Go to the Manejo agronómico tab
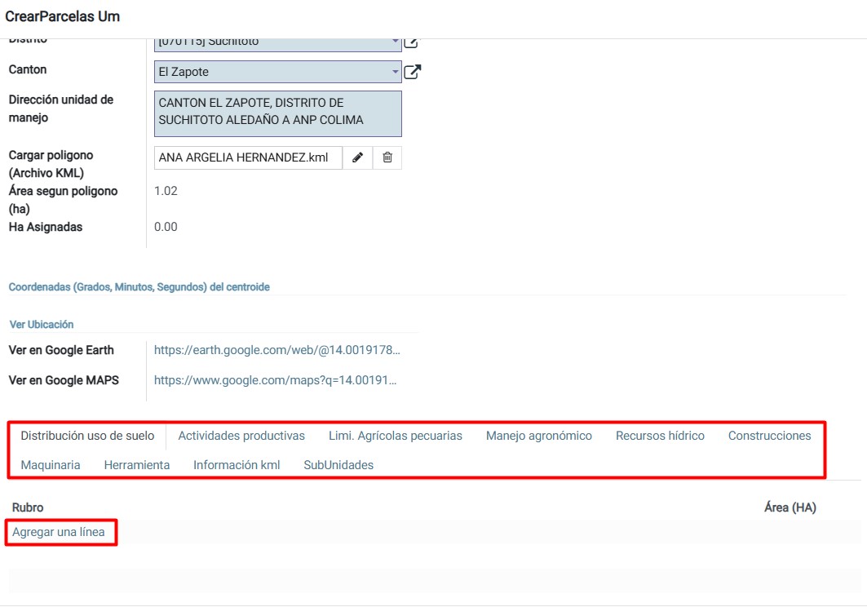This screenshot has width=867, height=616. click(x=539, y=436)
